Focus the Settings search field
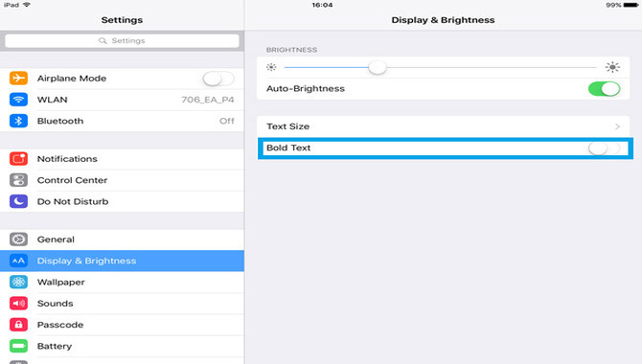Screen dimensions: 642x364 (122, 40)
